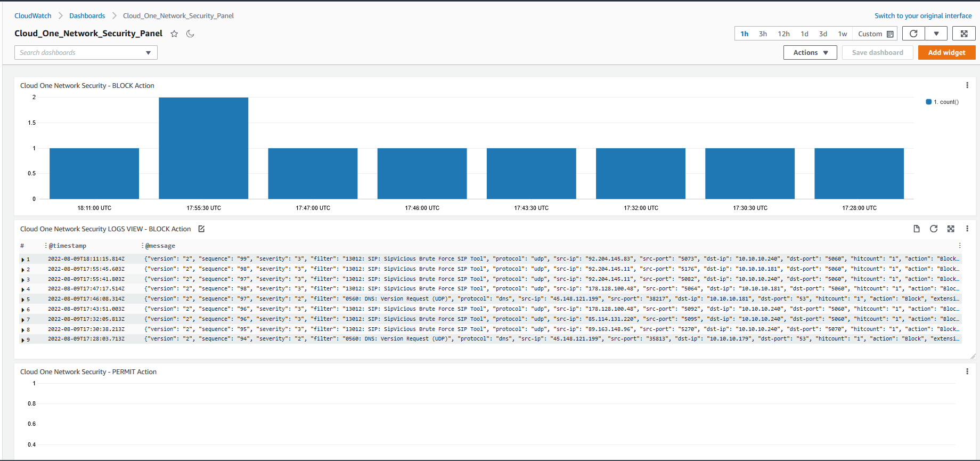The width and height of the screenshot is (980, 461).
Task: Expand log row 1
Action: coord(23,260)
